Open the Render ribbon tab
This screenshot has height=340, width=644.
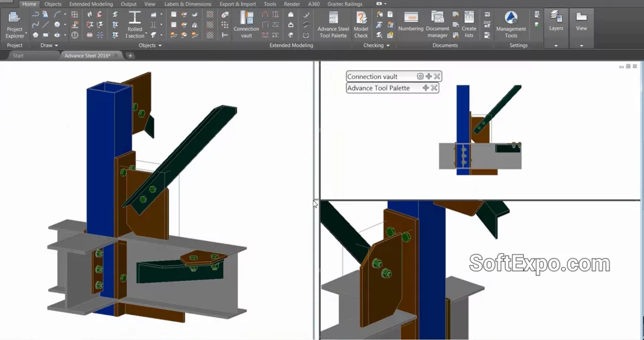292,4
